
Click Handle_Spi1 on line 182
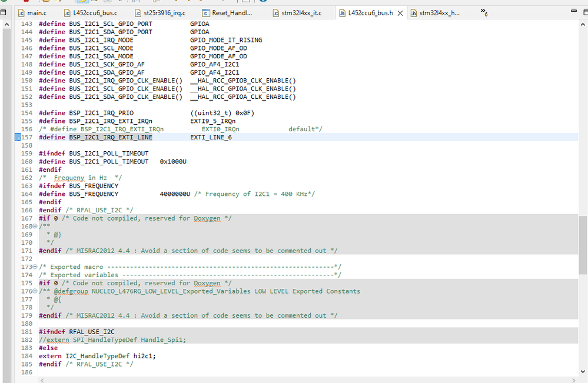coord(162,340)
